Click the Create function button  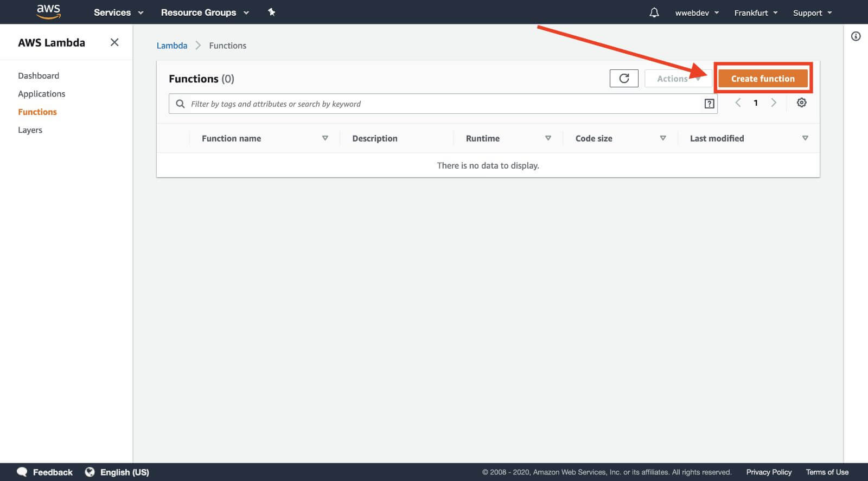[763, 79]
